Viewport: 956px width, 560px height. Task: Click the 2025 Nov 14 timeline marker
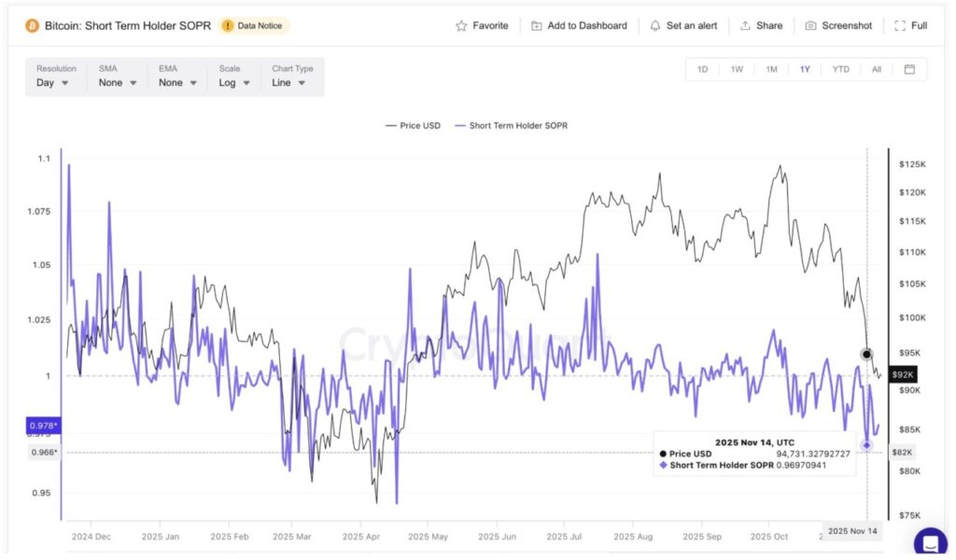tap(853, 531)
